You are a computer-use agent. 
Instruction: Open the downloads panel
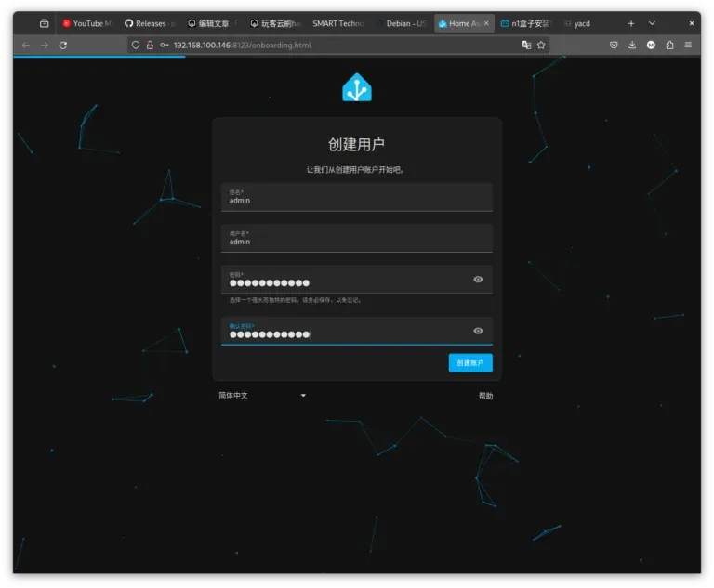(x=632, y=46)
